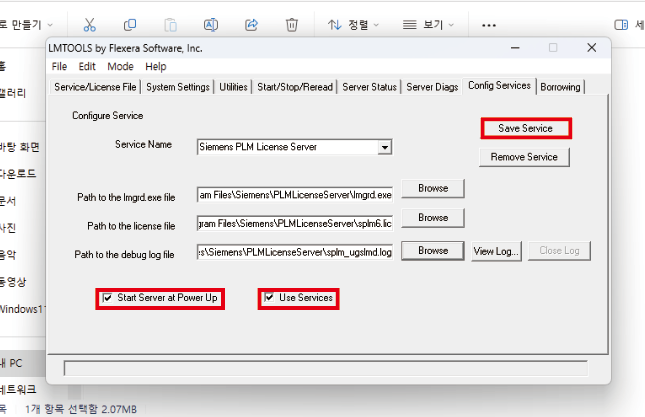Click the Share icon in Explorer toolbar
Viewport: 645px width, 417px height.
point(251,25)
